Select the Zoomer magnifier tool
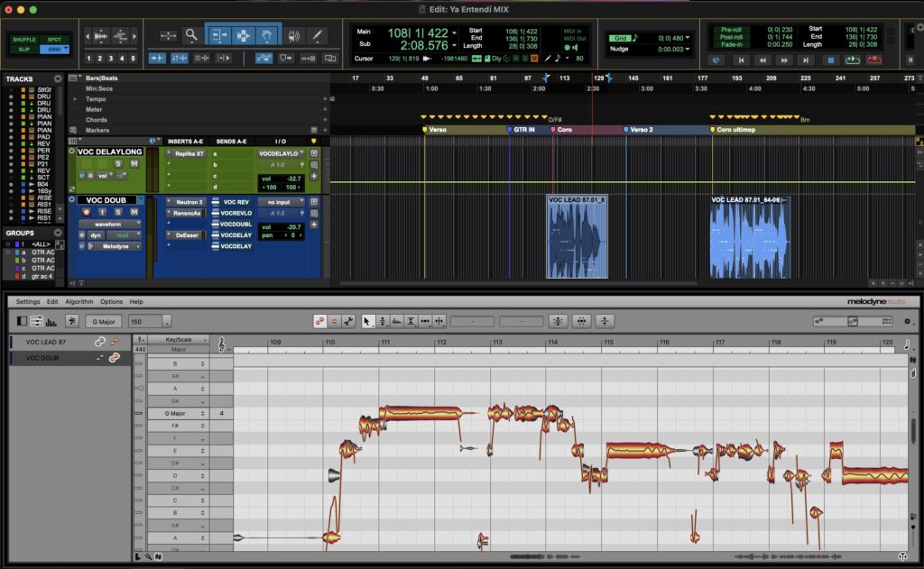This screenshot has width=924, height=569. point(191,35)
